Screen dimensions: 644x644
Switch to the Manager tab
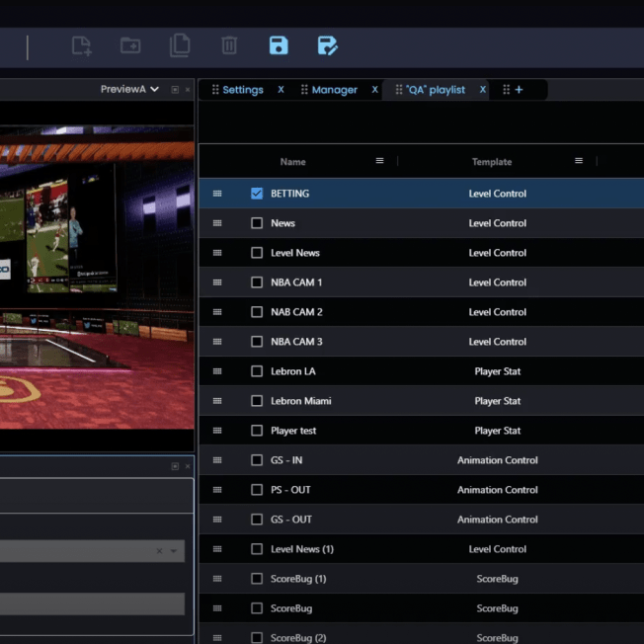point(334,90)
